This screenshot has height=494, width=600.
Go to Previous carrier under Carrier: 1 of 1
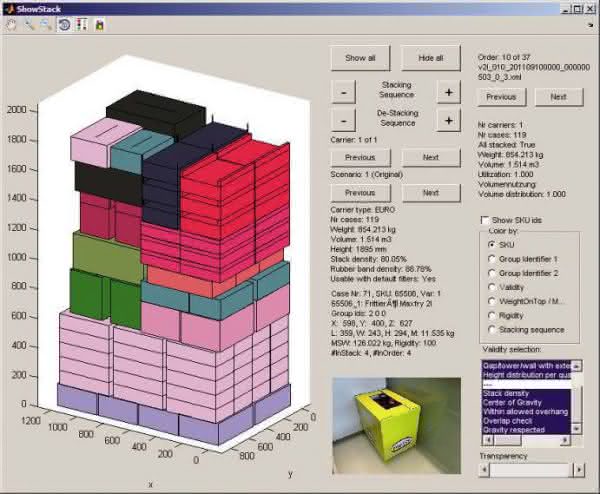[x=360, y=157]
